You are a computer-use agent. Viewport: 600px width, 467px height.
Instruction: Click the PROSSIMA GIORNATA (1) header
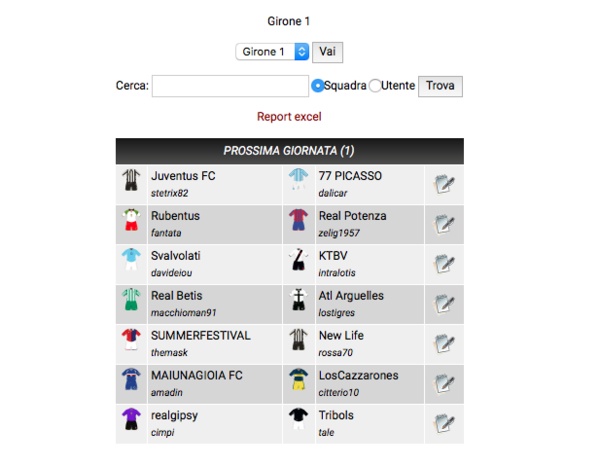[289, 151]
